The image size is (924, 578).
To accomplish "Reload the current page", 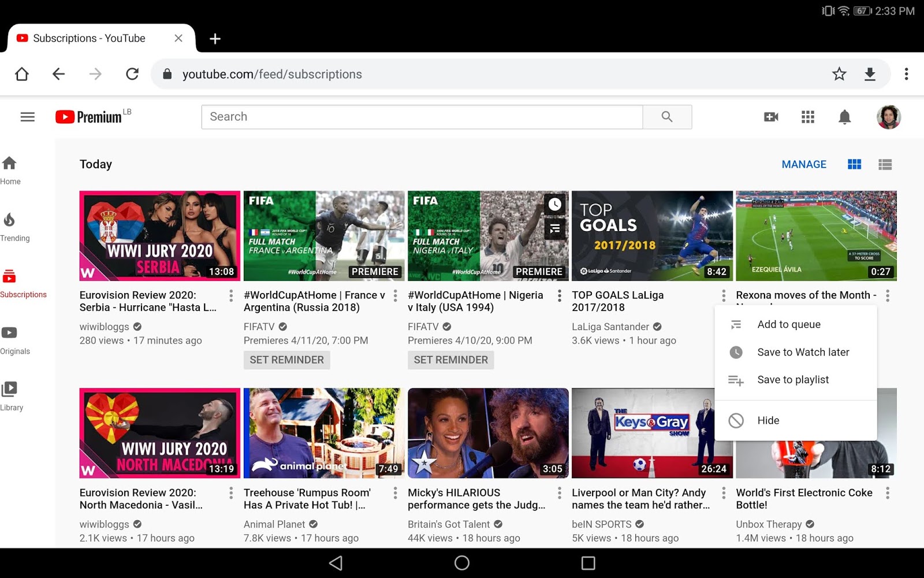I will click(x=132, y=74).
